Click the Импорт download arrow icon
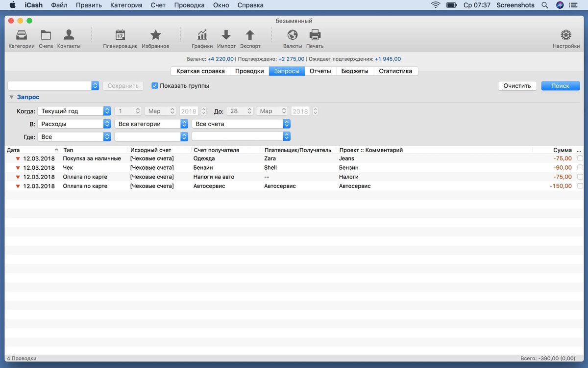The width and height of the screenshot is (588, 368). [x=226, y=35]
